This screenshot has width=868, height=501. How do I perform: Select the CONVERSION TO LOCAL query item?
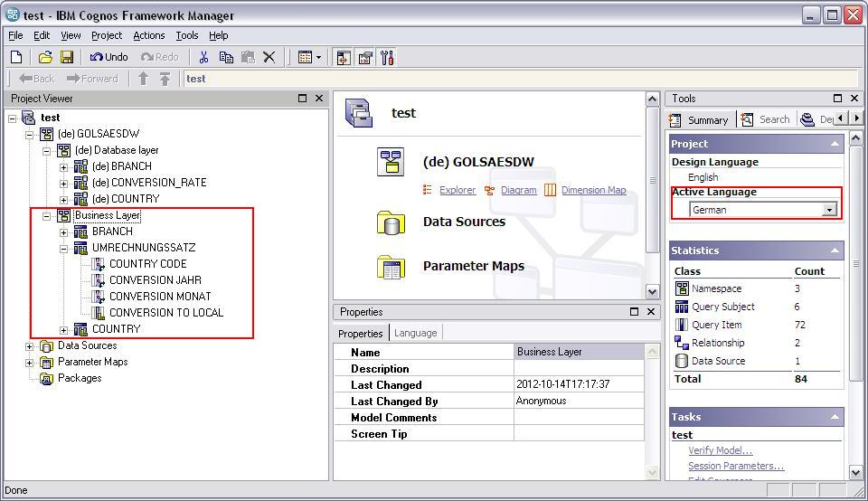(x=166, y=313)
